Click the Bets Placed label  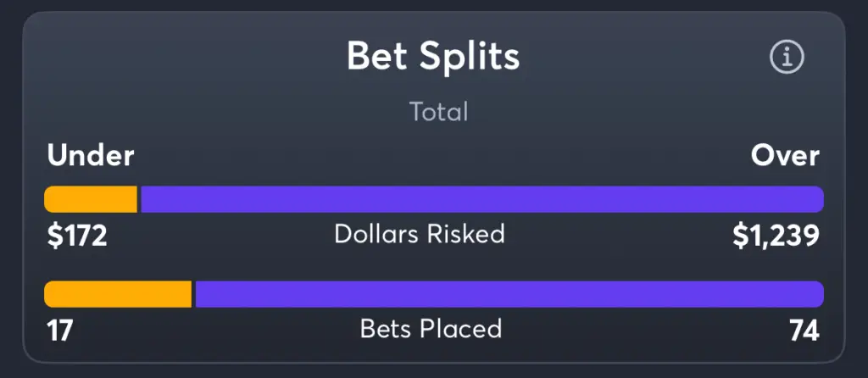click(431, 329)
